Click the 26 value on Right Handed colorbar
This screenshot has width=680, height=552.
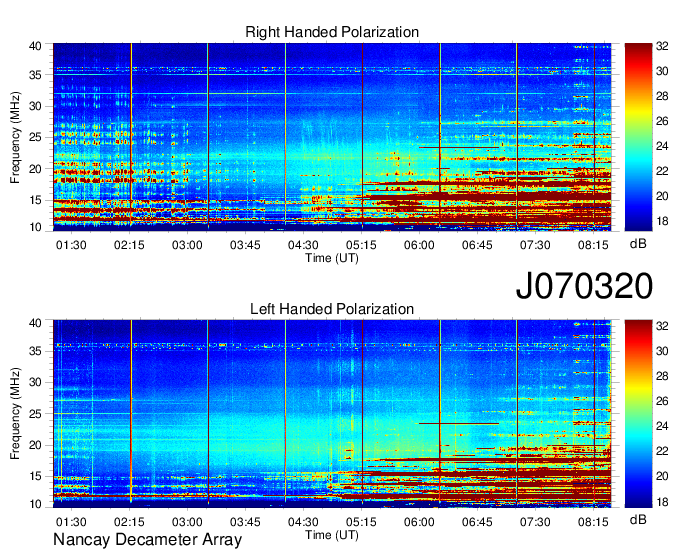point(662,121)
